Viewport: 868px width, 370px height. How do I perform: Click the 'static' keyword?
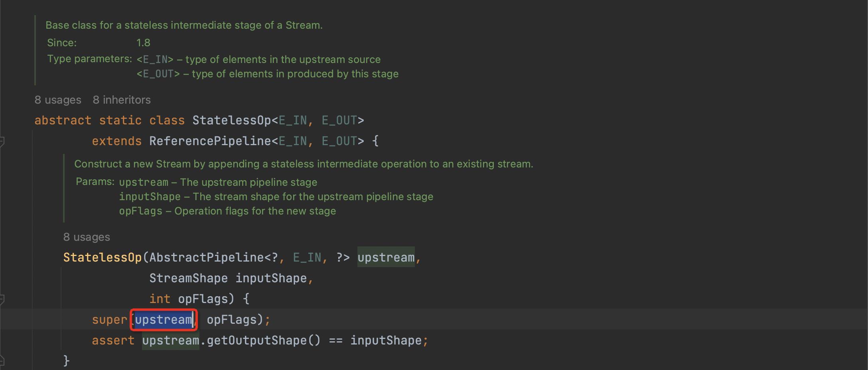[120, 120]
